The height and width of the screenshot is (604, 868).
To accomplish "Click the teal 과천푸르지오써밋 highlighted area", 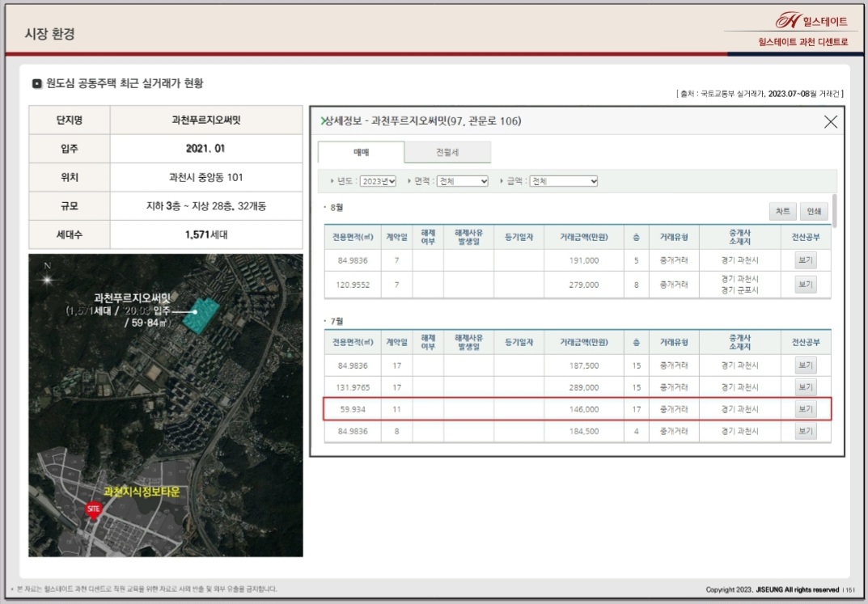I will (201, 315).
